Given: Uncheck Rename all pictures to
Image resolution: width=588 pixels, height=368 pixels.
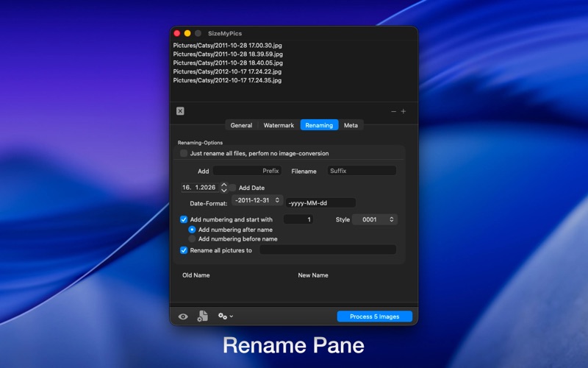Looking at the screenshot, I should (x=184, y=250).
